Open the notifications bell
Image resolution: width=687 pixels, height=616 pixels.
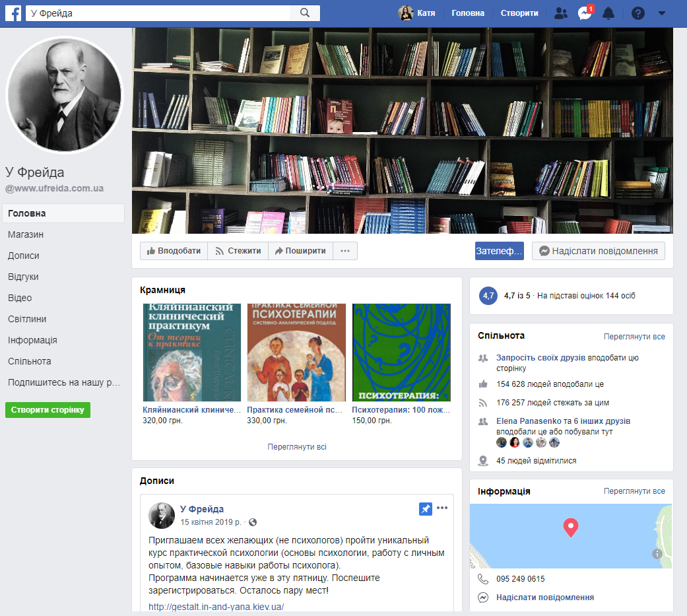click(608, 13)
